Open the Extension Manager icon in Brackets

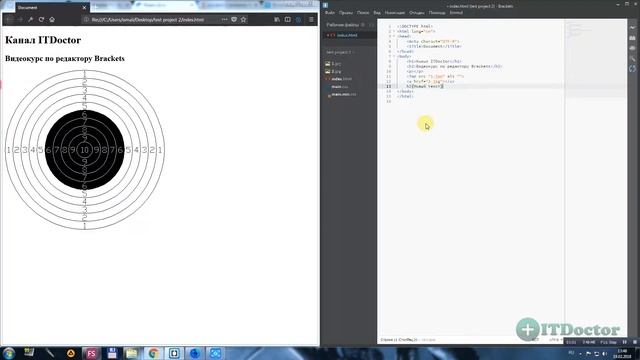[633, 38]
